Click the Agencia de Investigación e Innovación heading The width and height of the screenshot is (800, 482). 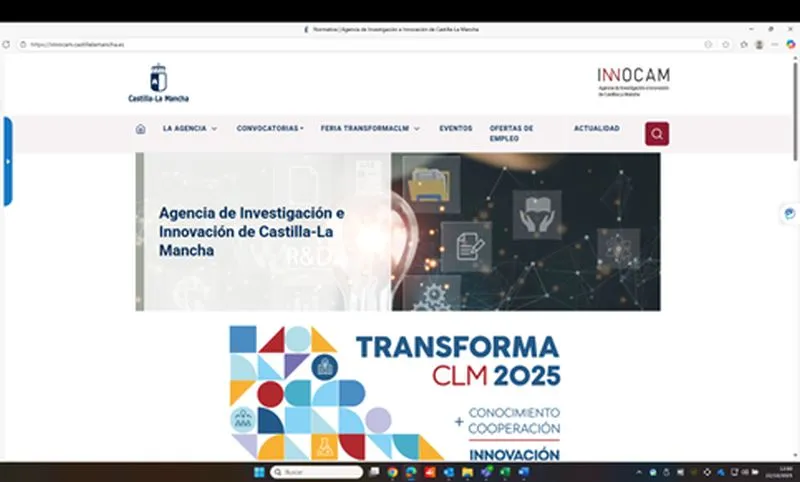point(252,232)
